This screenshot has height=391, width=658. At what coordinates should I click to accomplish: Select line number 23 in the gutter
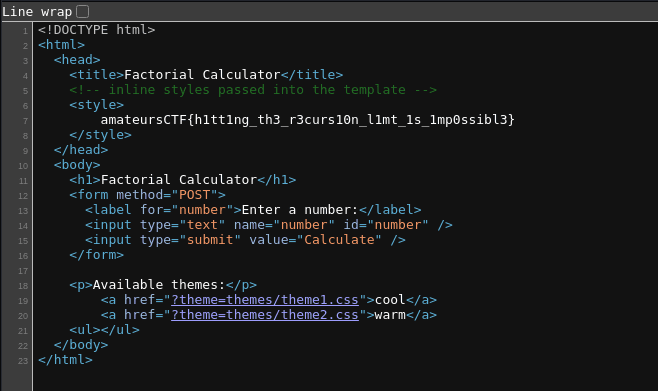pos(23,361)
